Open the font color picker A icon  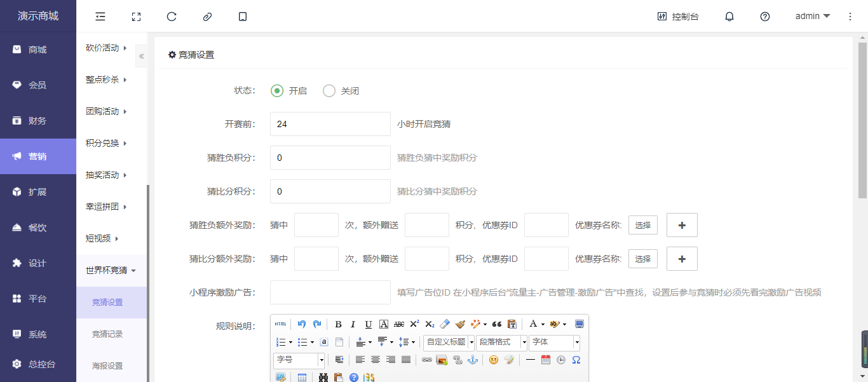(x=533, y=324)
